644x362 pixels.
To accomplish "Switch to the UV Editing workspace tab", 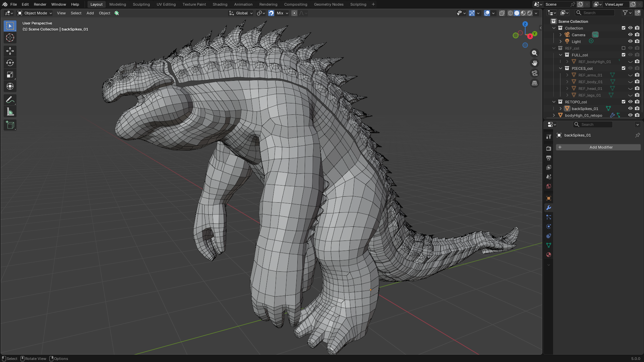I will [x=166, y=4].
